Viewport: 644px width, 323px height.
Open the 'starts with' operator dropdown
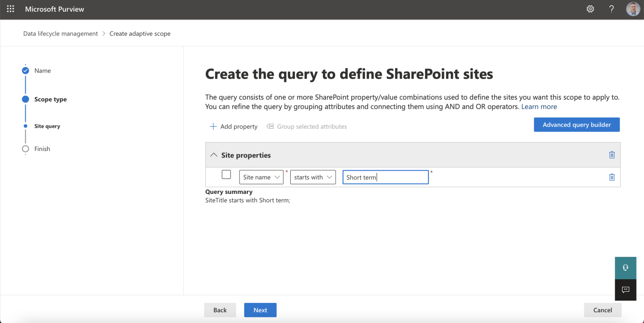313,177
